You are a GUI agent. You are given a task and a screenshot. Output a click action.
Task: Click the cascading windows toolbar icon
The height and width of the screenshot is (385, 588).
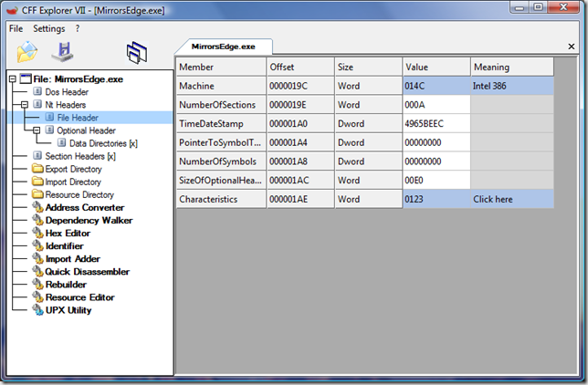137,53
